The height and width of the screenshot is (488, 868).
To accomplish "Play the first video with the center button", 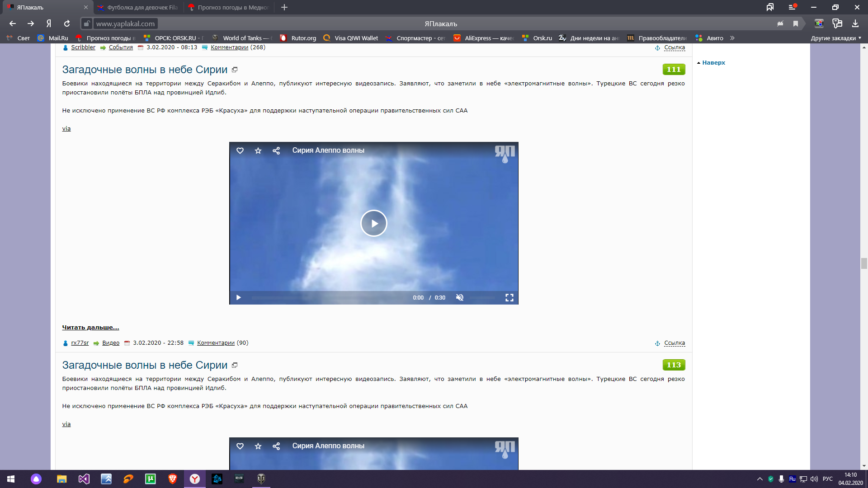I will click(x=374, y=223).
